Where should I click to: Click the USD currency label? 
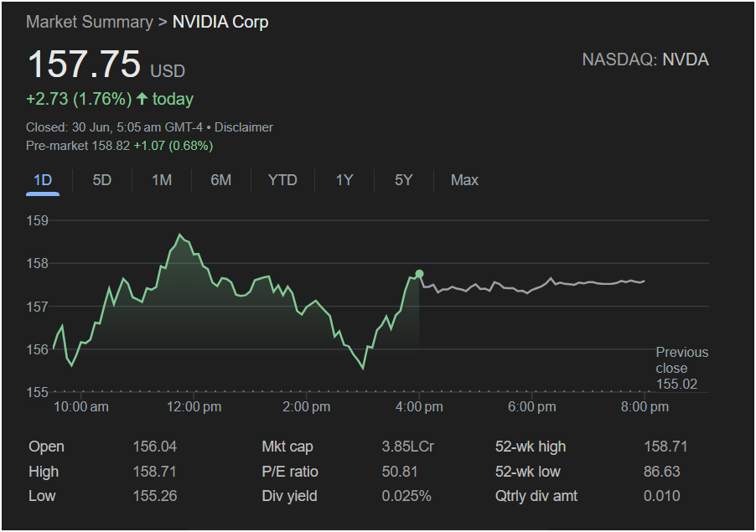point(168,71)
